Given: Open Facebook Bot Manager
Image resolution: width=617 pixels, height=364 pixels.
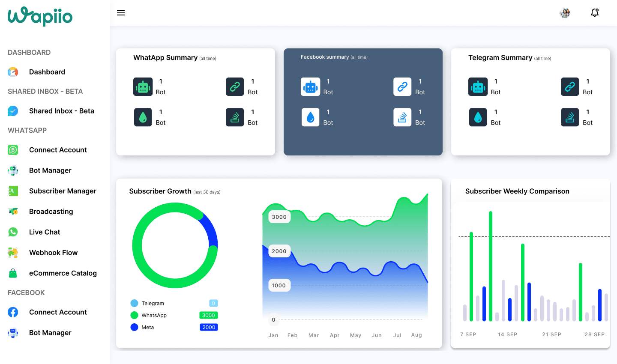Looking at the screenshot, I should pos(50,333).
